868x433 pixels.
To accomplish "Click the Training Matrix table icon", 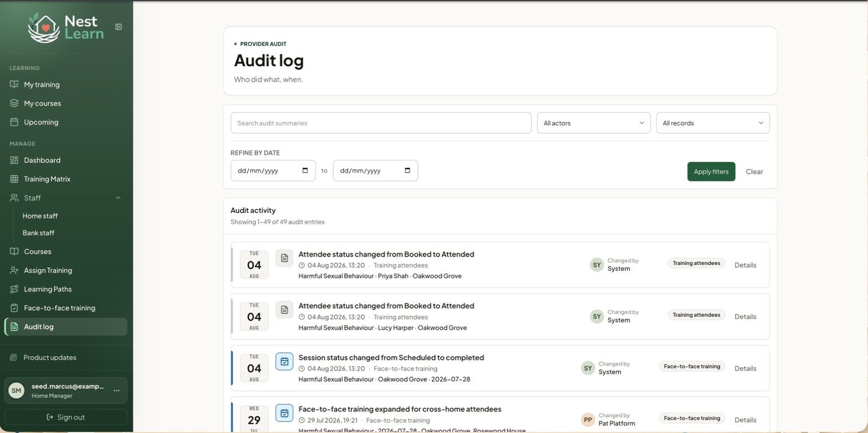I will click(14, 179).
